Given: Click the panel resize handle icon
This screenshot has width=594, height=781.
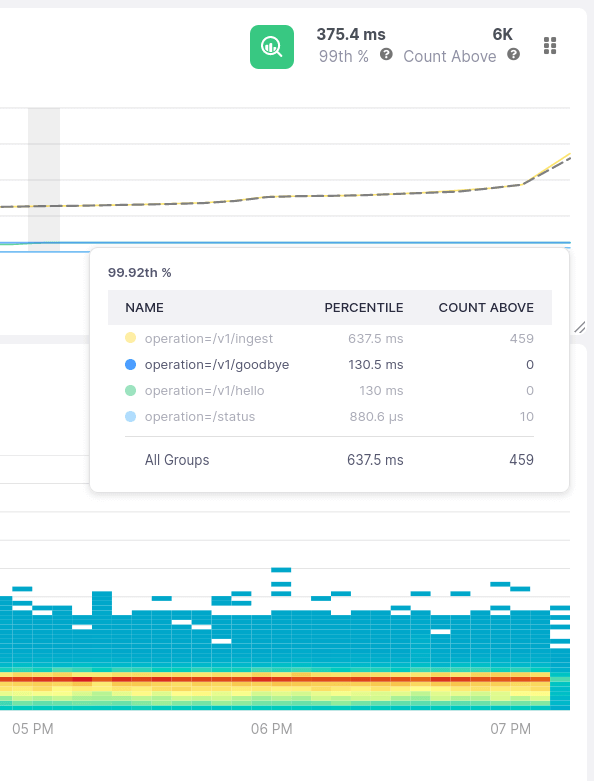Looking at the screenshot, I should pyautogui.click(x=580, y=327).
